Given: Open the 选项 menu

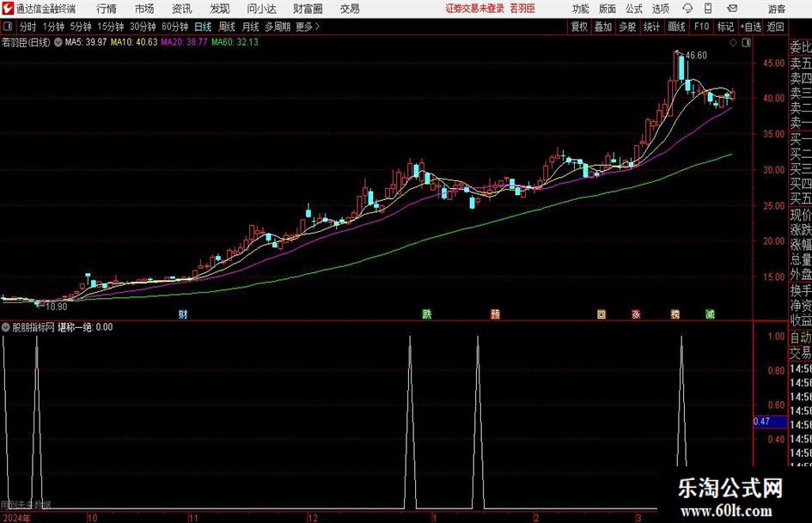Looking at the screenshot, I should (660, 9).
